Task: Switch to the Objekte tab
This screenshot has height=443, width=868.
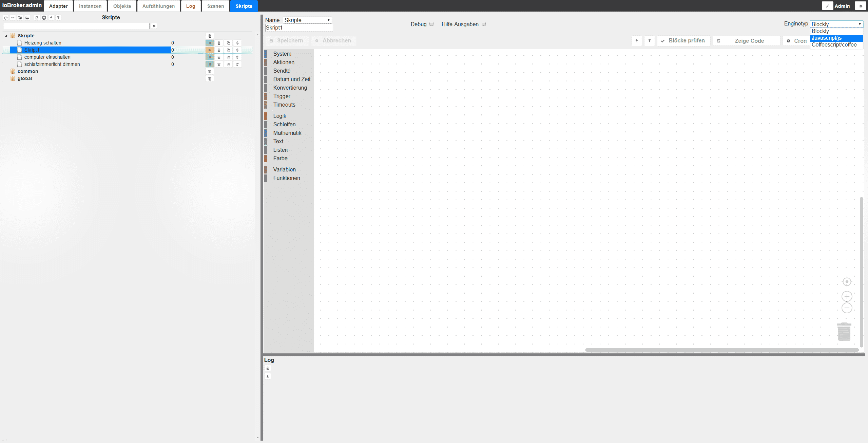Action: pos(122,6)
